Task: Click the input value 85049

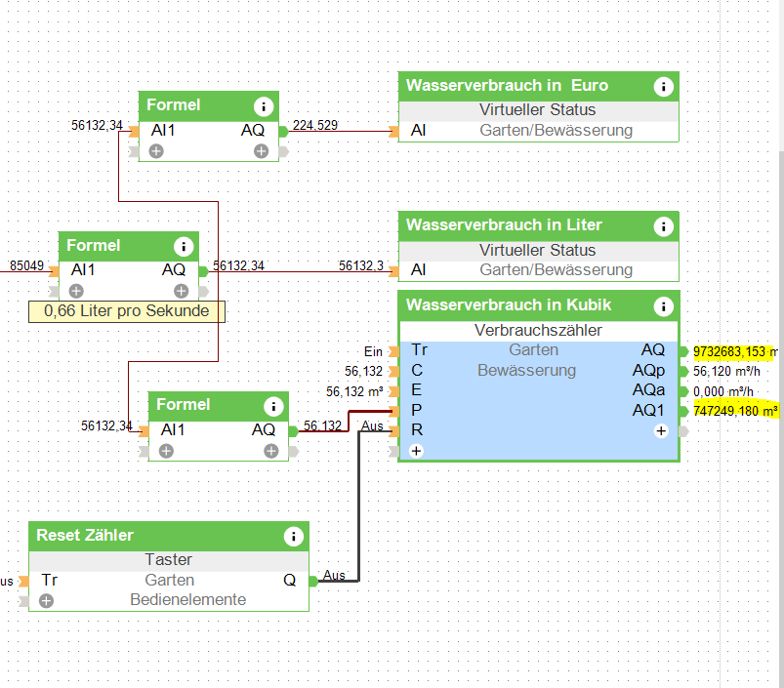Action: point(26,265)
